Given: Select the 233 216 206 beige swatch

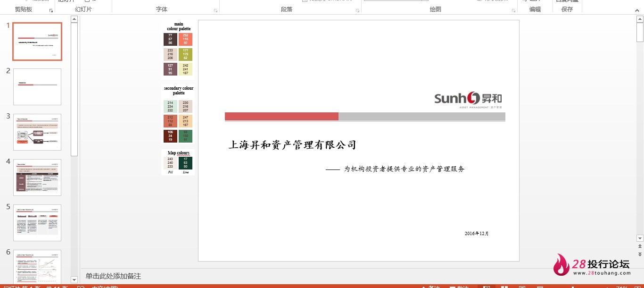Looking at the screenshot, I should click(x=170, y=54).
